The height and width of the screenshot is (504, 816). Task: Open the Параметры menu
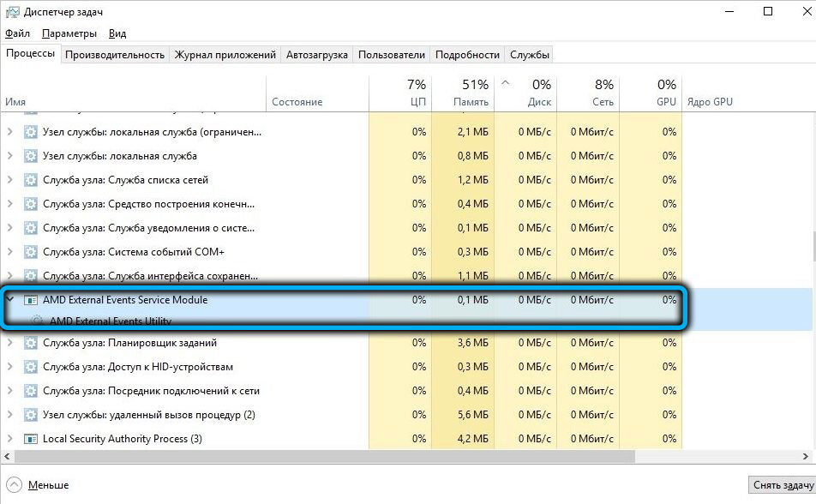click(69, 33)
